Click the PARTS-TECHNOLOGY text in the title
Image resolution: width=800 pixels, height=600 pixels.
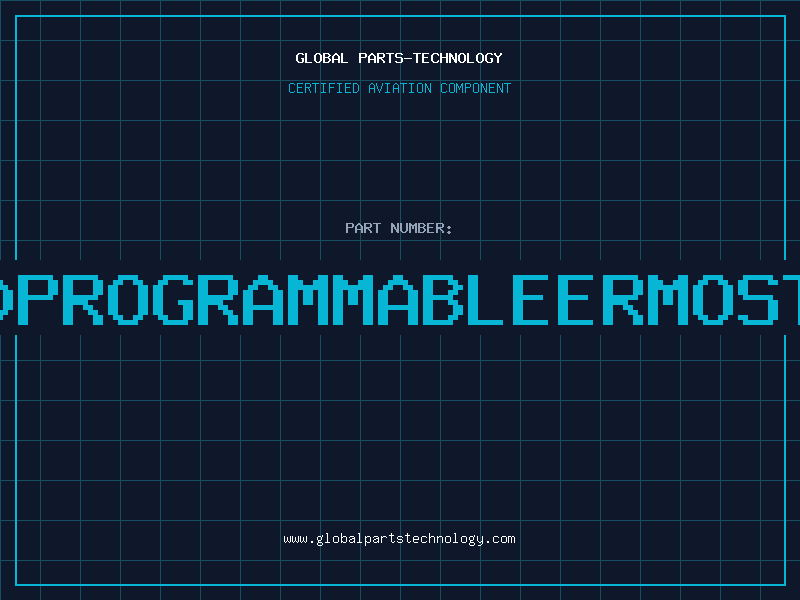coord(430,58)
